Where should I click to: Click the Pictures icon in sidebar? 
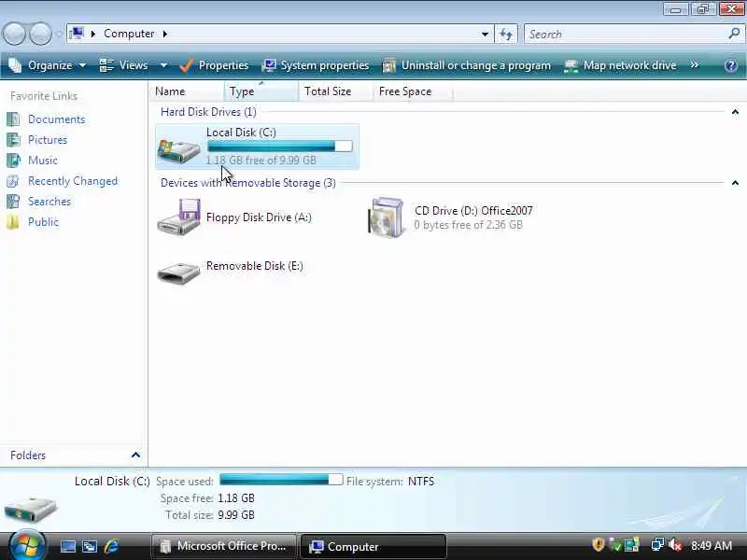[x=13, y=139]
